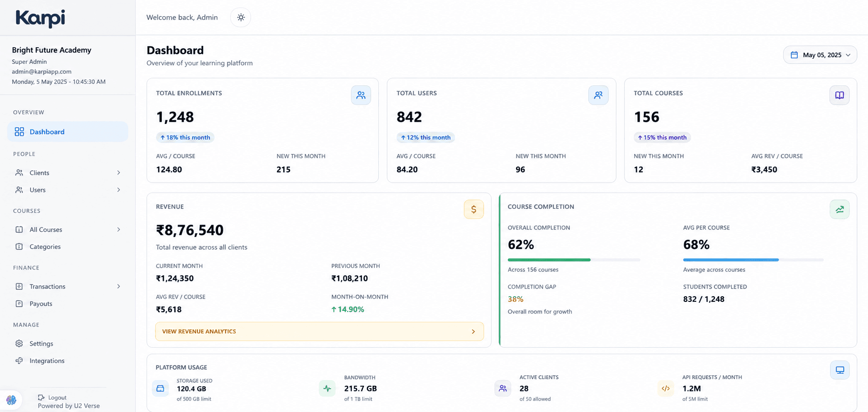Click the API Requests code icon
The width and height of the screenshot is (868, 412).
(666, 389)
